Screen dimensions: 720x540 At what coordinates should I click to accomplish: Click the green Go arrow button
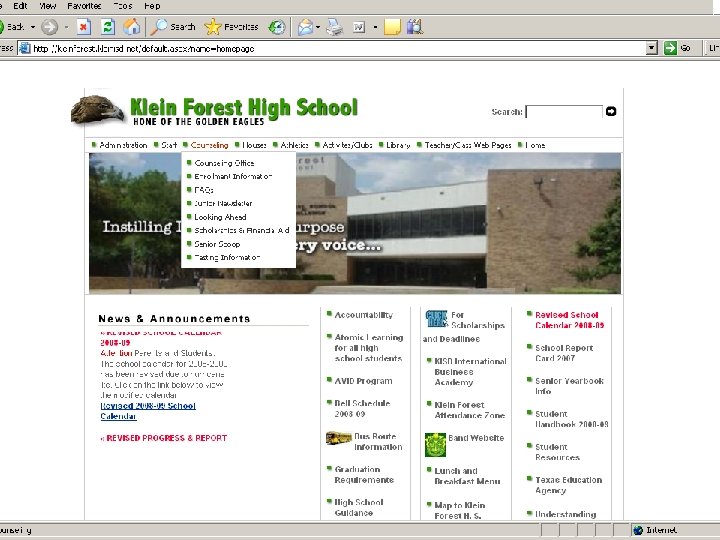point(670,48)
